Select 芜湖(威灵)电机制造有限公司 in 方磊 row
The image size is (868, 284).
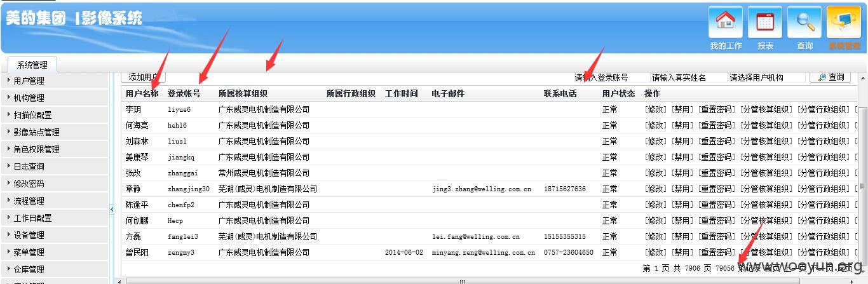(268, 236)
